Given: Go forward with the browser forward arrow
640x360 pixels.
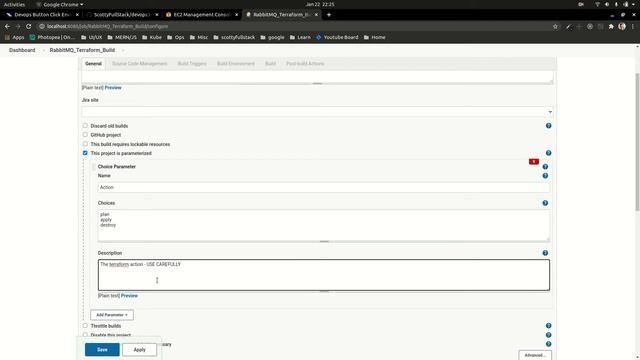Looking at the screenshot, I should pyautogui.click(x=18, y=26).
